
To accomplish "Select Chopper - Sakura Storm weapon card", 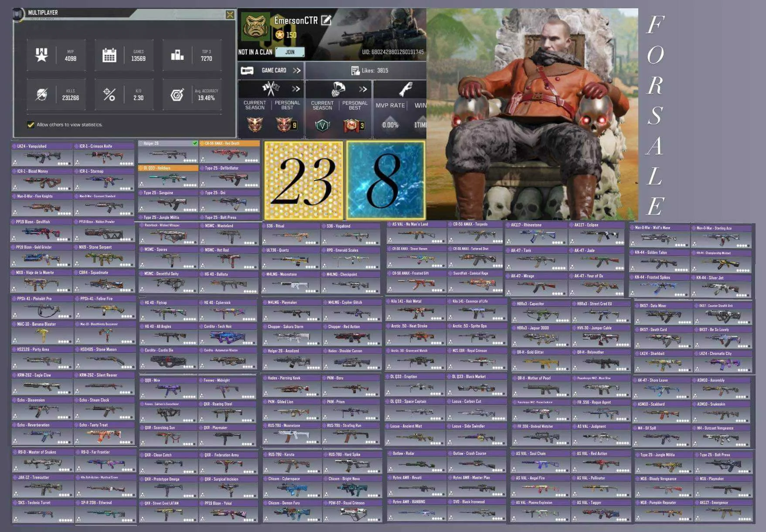I will 292,335.
